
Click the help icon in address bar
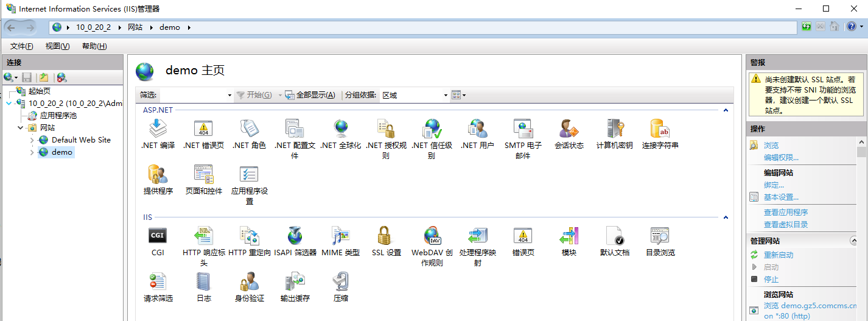851,27
